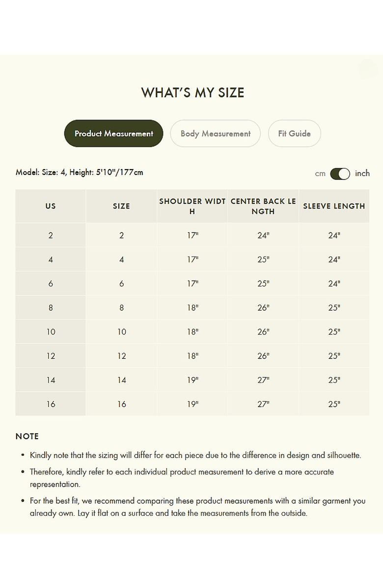Click sleeve length value for size 16

334,404
